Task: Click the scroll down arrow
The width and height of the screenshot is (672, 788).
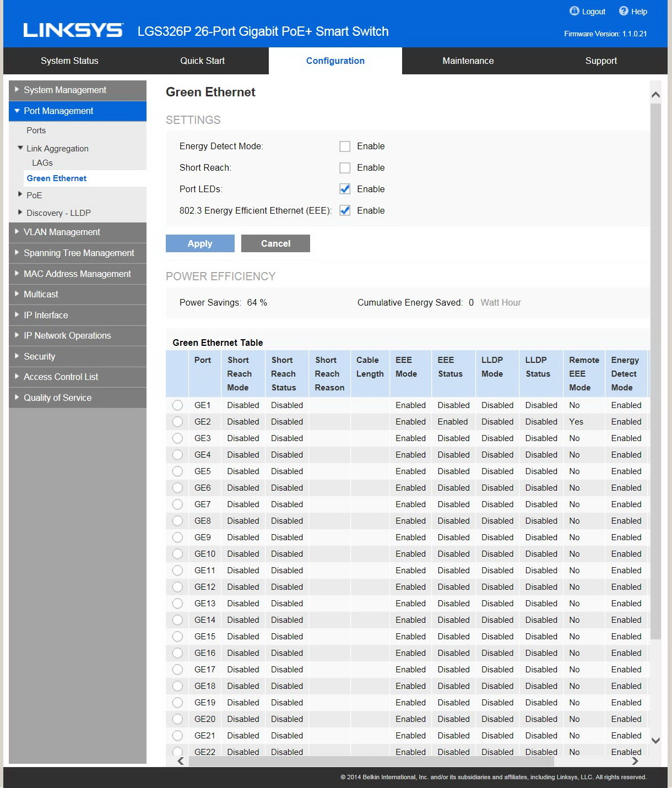Action: [655, 741]
